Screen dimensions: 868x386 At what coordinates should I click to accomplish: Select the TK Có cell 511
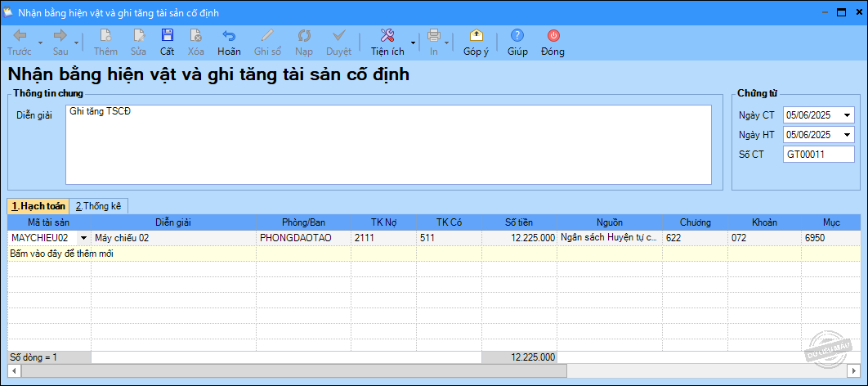tap(449, 238)
